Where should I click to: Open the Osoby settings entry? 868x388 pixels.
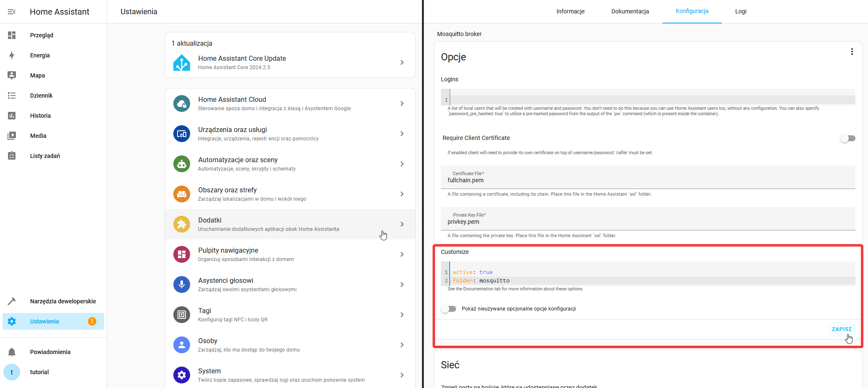[290, 345]
